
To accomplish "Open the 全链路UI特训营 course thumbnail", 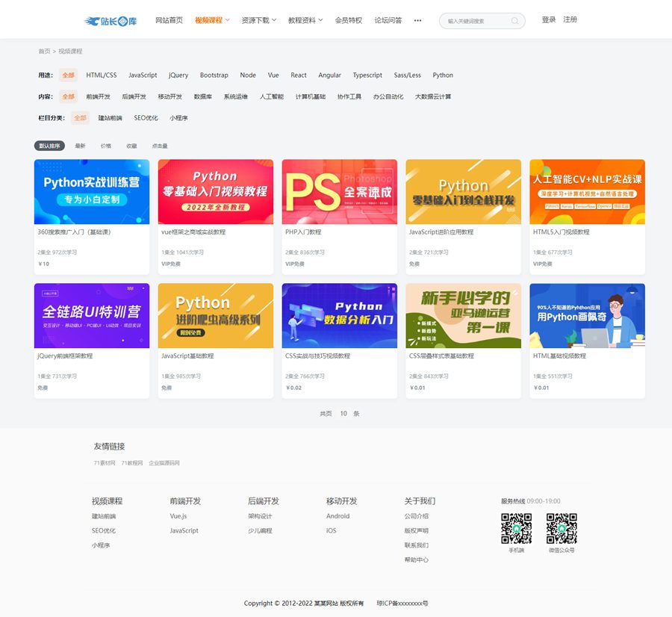I will click(92, 316).
